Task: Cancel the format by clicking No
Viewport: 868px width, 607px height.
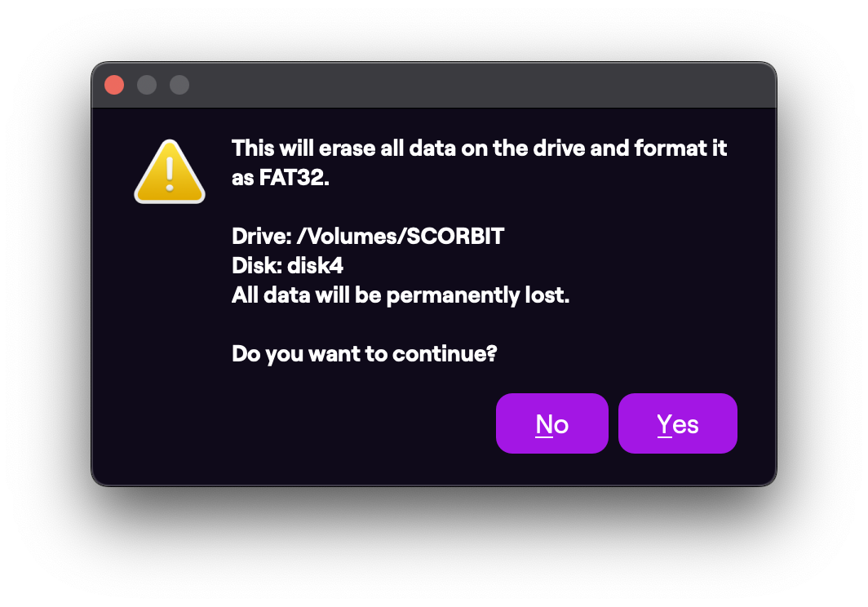Action: (552, 423)
